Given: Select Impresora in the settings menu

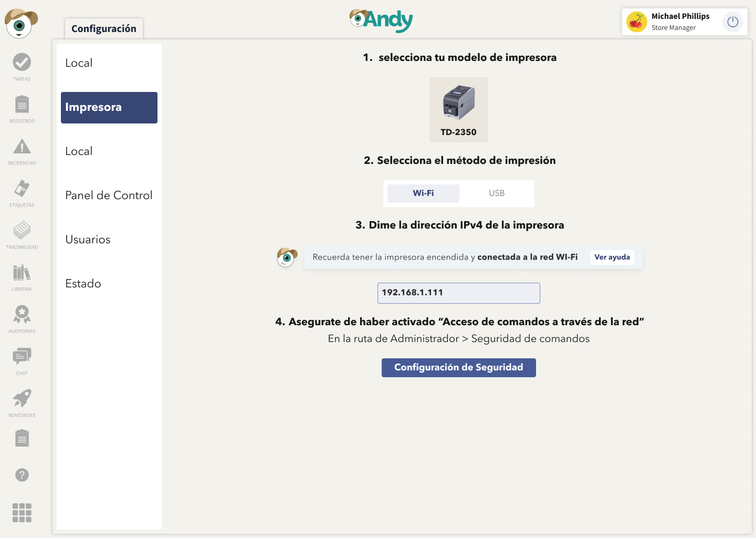Looking at the screenshot, I should [x=109, y=108].
